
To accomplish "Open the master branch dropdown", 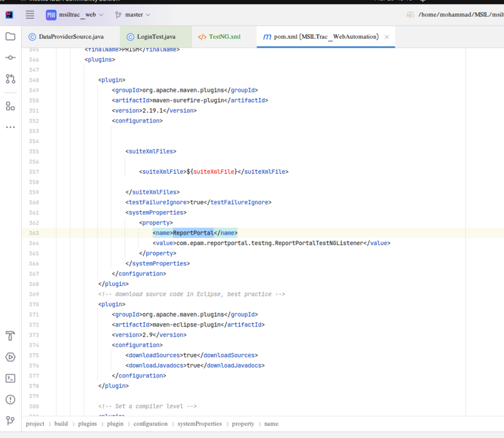I will coord(134,16).
